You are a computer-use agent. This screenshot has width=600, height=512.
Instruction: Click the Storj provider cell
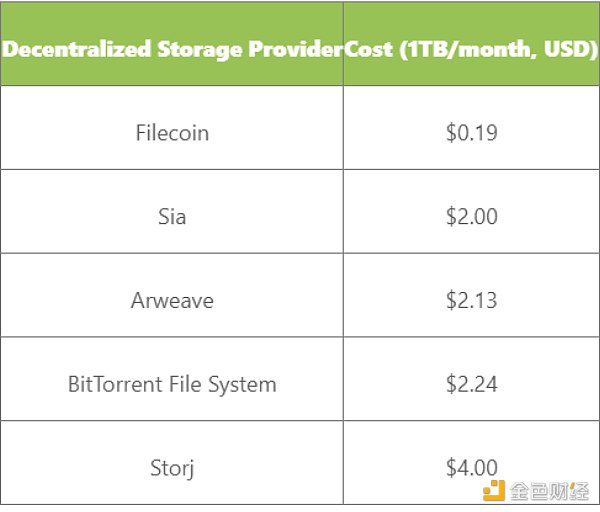pos(172,463)
